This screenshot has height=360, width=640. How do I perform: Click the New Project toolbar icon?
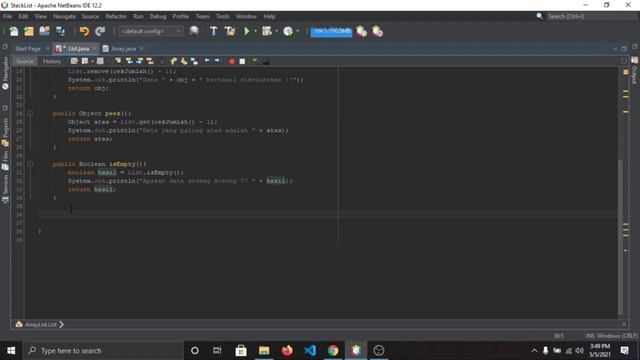pos(29,31)
